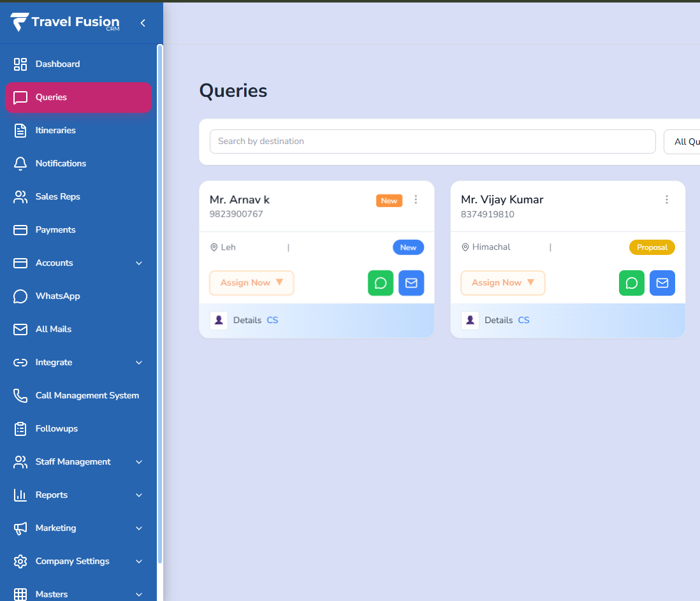The height and width of the screenshot is (601, 700).
Task: Open three-dot menu on Mr. Vijay Kumar card
Action: 667,199
